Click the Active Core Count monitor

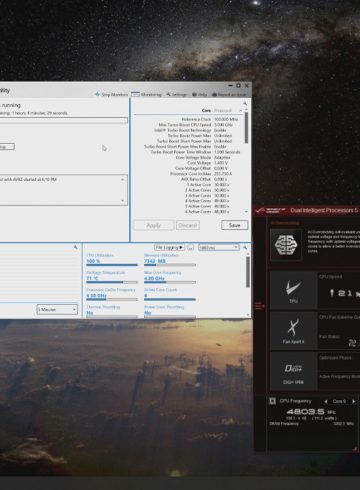tap(170, 294)
